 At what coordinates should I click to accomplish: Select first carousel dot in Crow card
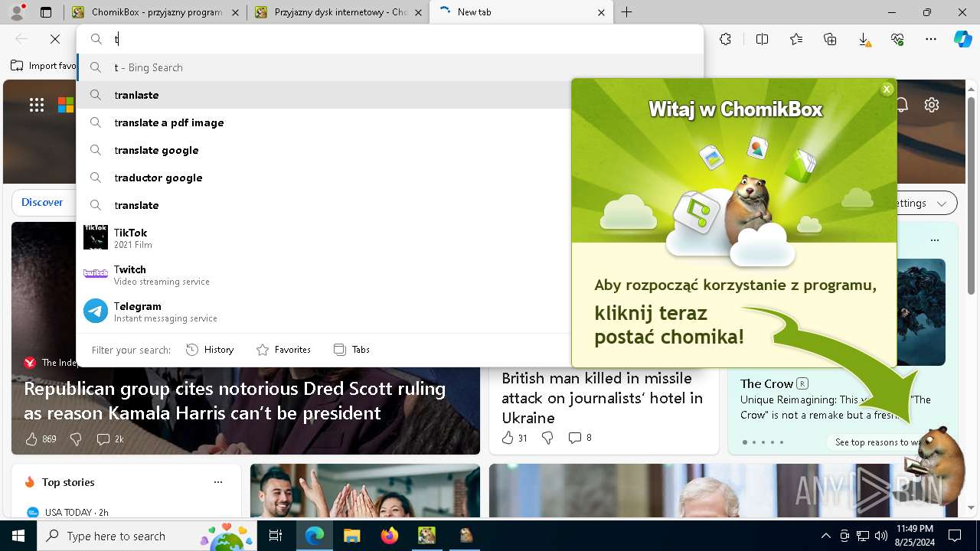point(745,442)
